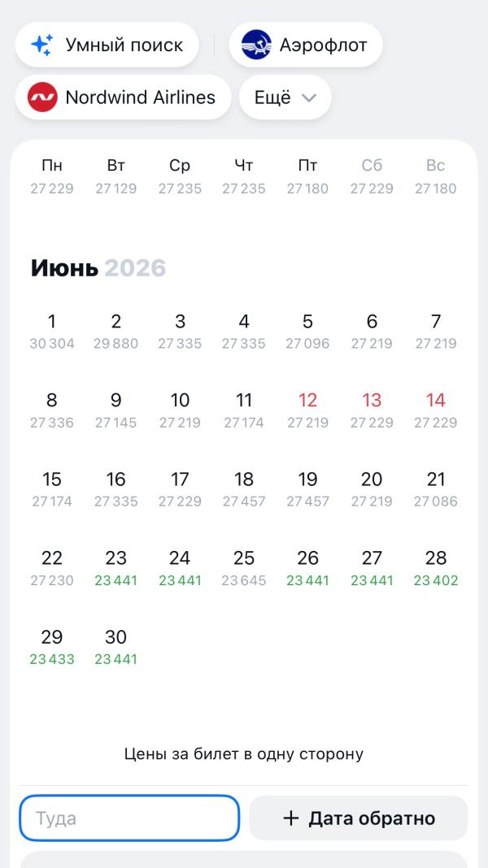Pick June 12 highlighted in red
488x868 pixels.
coord(307,408)
